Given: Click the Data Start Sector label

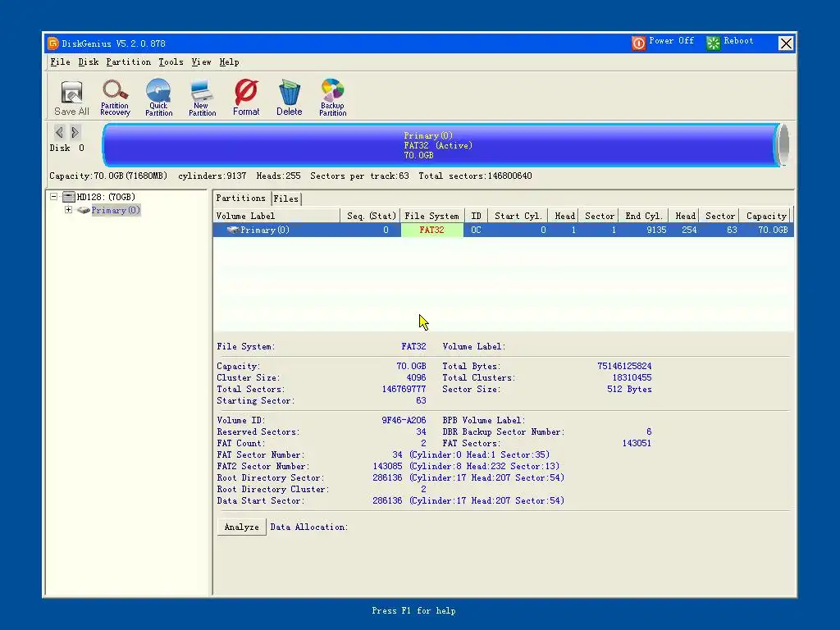Looking at the screenshot, I should [261, 501].
